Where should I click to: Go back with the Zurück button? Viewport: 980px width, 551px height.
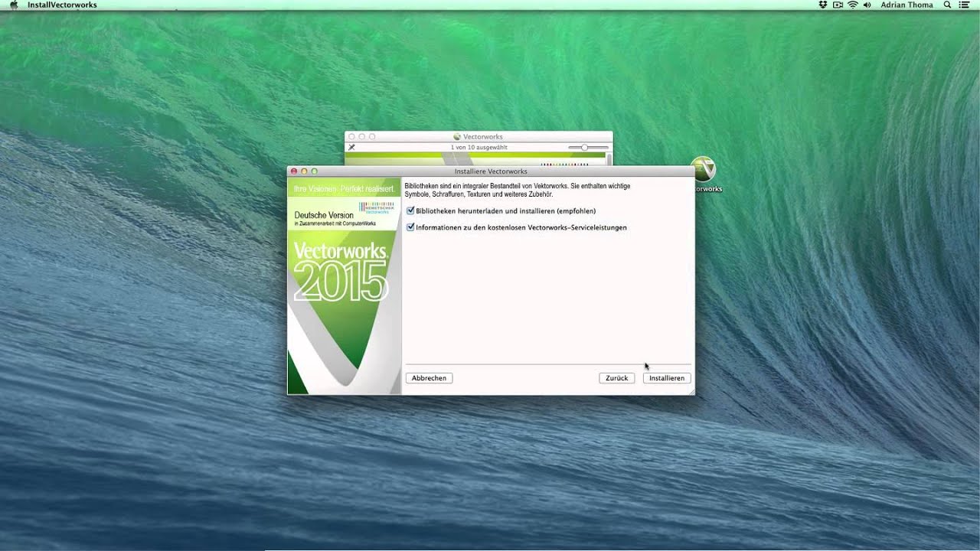click(616, 378)
